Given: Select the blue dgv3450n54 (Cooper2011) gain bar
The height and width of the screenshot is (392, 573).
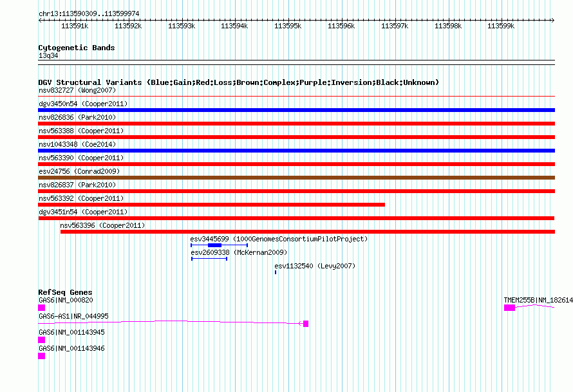Looking at the screenshot, I should tap(296, 110).
